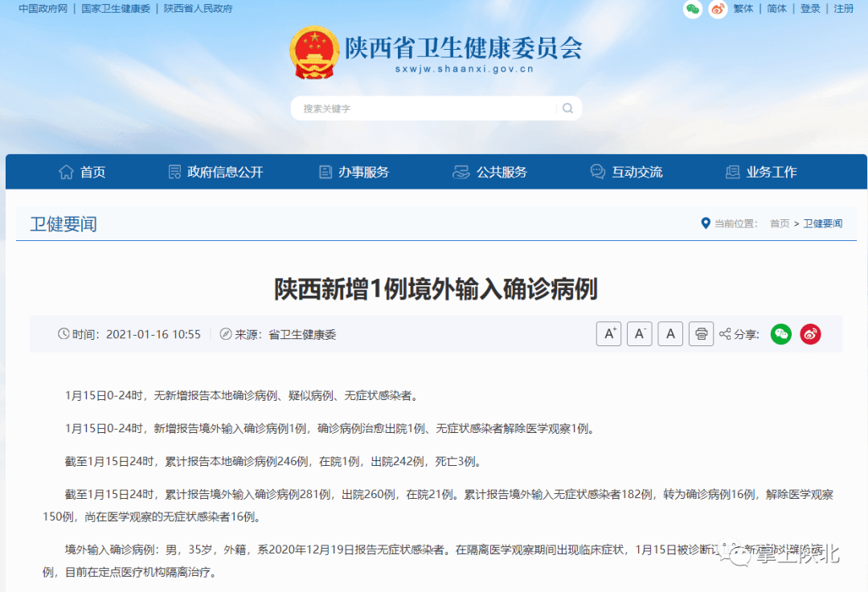
Task: Switch display to 繁体 traditional Chinese
Action: (x=742, y=9)
